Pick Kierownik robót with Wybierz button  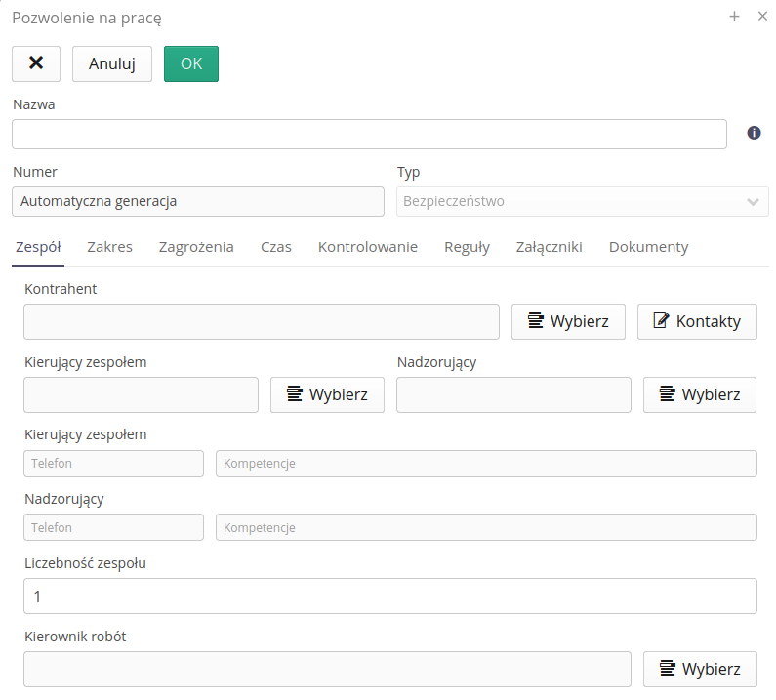tap(699, 669)
